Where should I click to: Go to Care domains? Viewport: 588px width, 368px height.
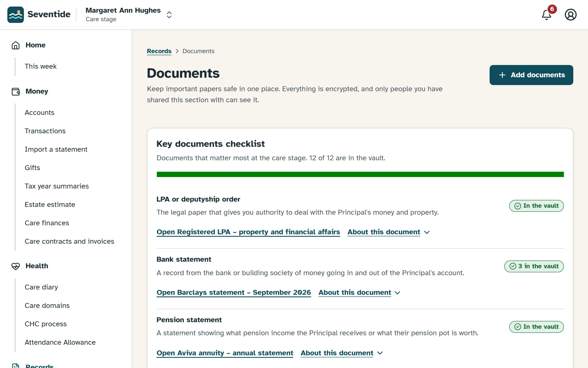tap(47, 305)
